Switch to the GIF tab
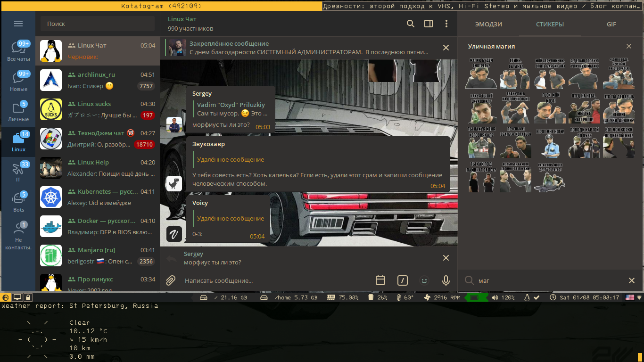 [x=611, y=25]
